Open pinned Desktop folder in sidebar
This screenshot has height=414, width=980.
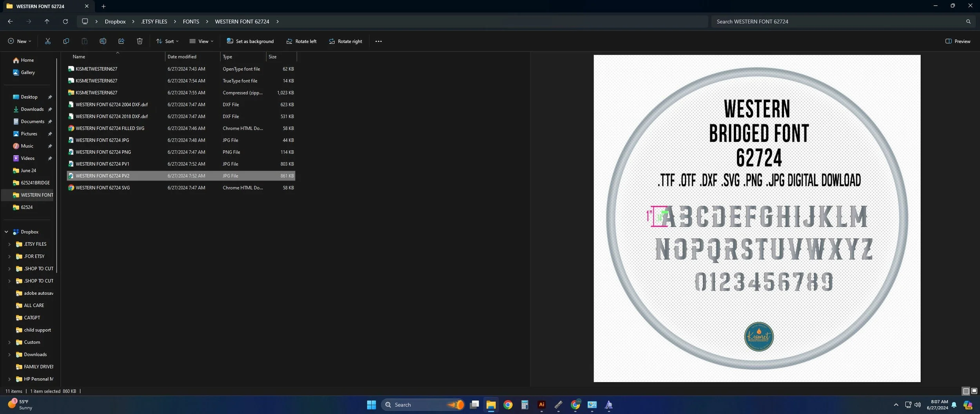(29, 97)
